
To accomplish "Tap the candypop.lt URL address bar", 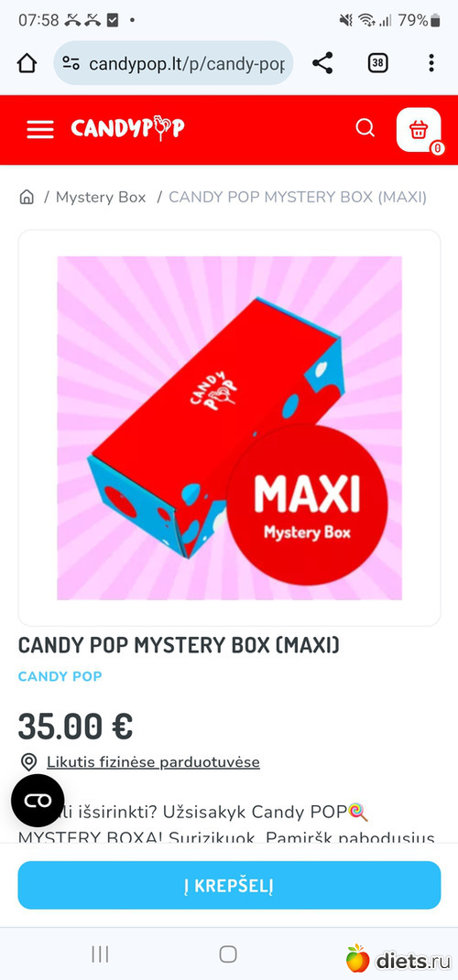I will coord(173,63).
